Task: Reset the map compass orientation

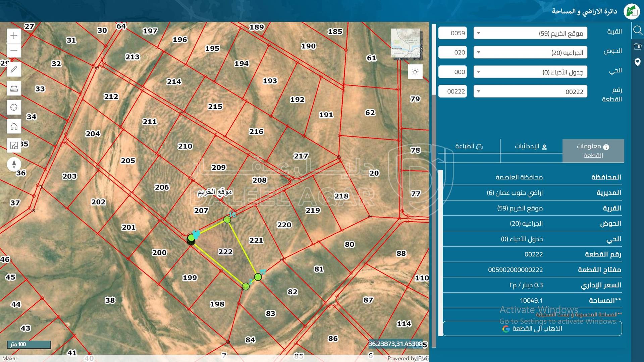Action: point(14,164)
